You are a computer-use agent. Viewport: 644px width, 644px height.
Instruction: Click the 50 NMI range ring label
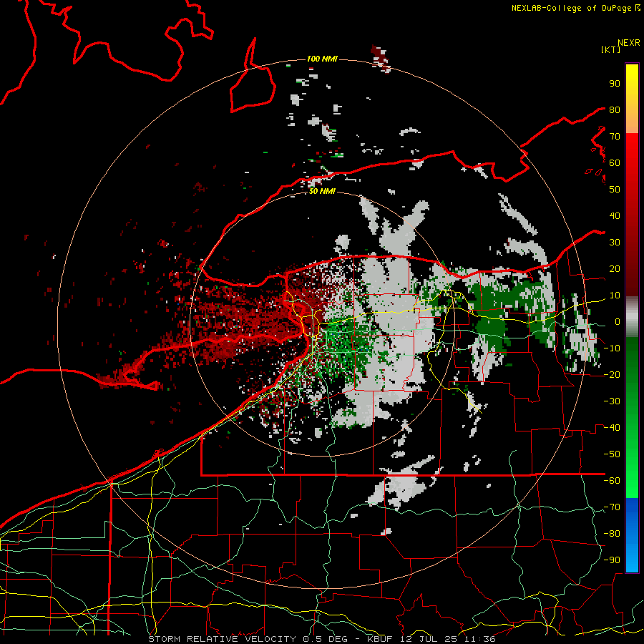pos(322,191)
